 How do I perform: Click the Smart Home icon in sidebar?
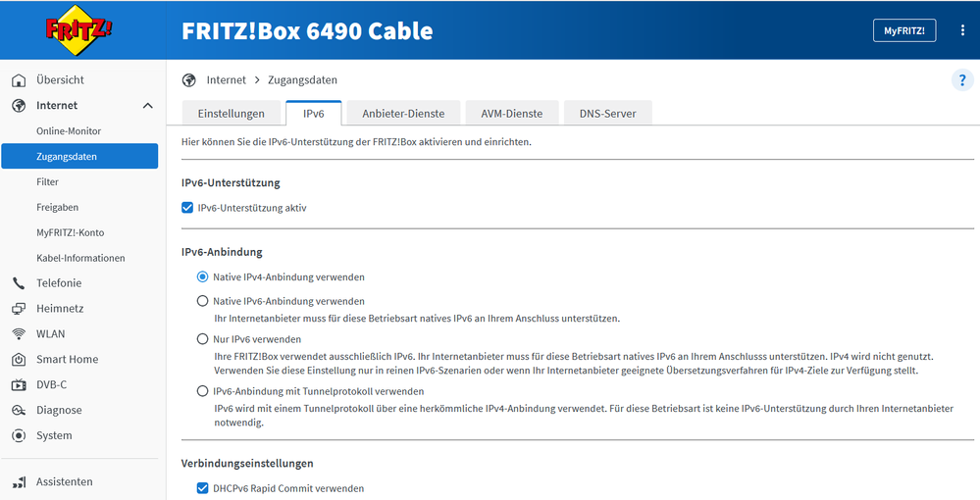[x=19, y=360]
